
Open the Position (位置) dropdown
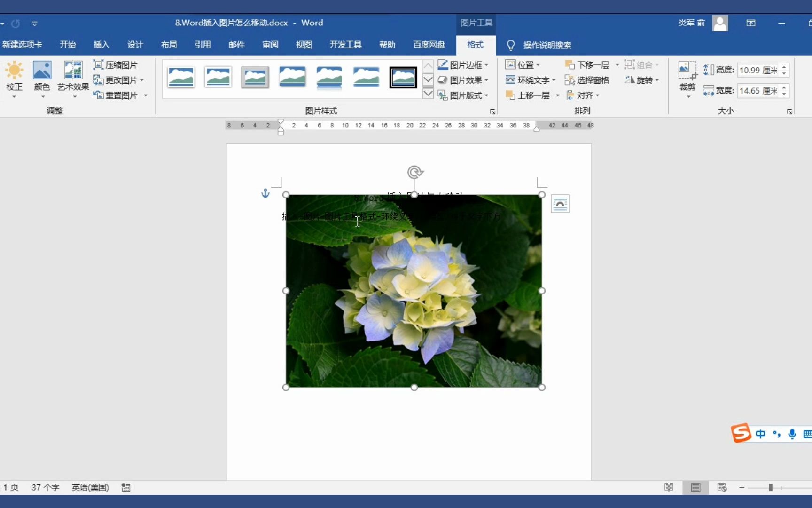[523, 65]
